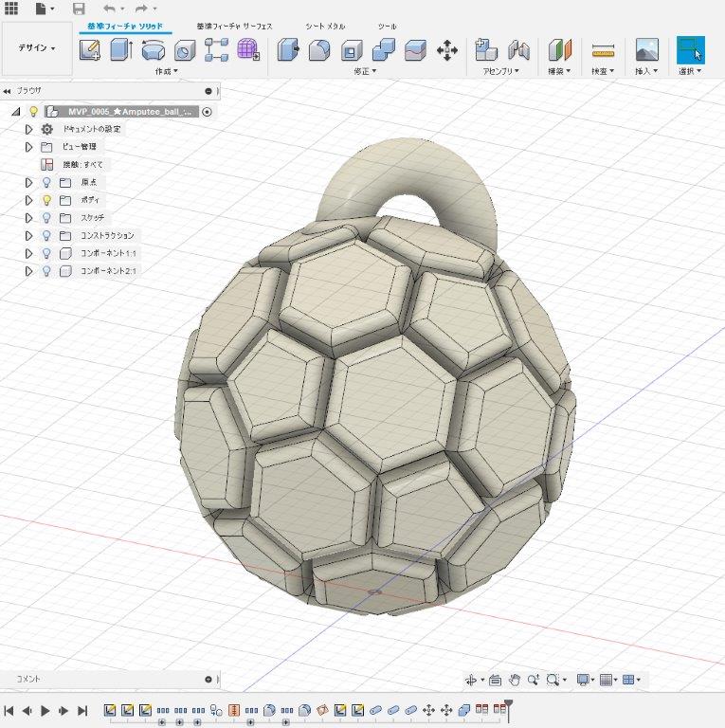Screen dimensions: 725x728
Task: Click the Orbit tool icon
Action: click(x=471, y=680)
